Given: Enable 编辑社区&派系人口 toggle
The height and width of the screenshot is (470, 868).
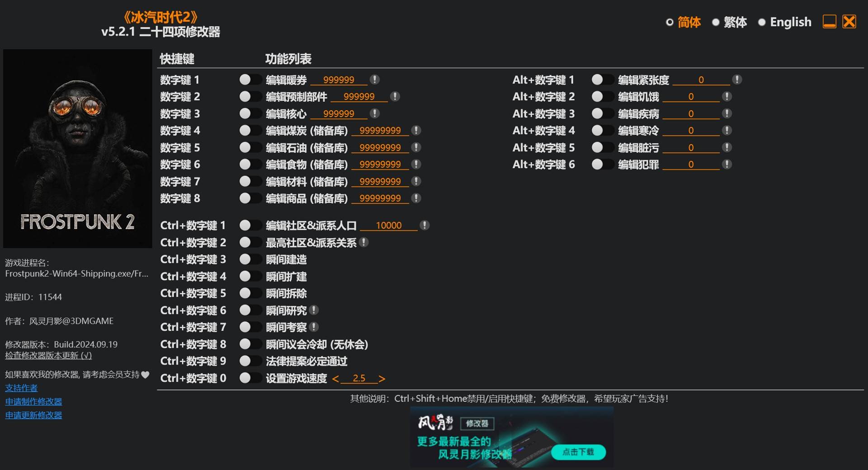Looking at the screenshot, I should point(250,225).
